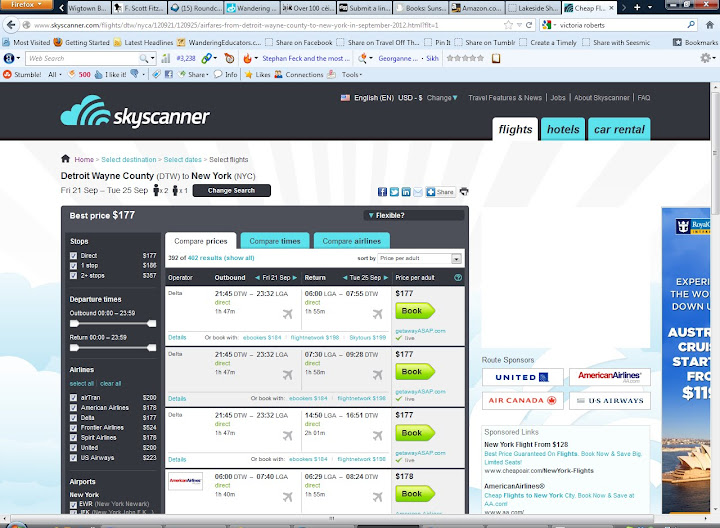Click the Home breadcrumb house icon
The height and width of the screenshot is (528, 720).
pos(65,159)
